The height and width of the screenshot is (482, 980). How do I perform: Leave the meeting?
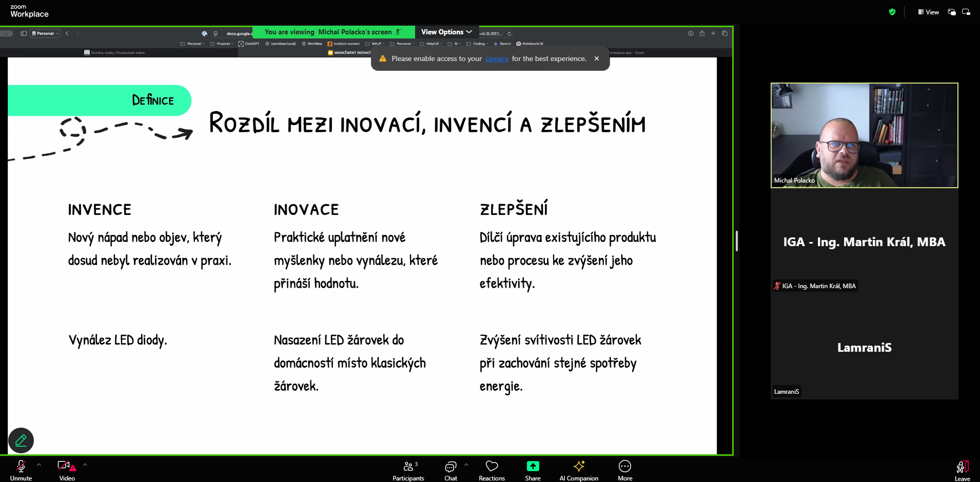click(962, 469)
